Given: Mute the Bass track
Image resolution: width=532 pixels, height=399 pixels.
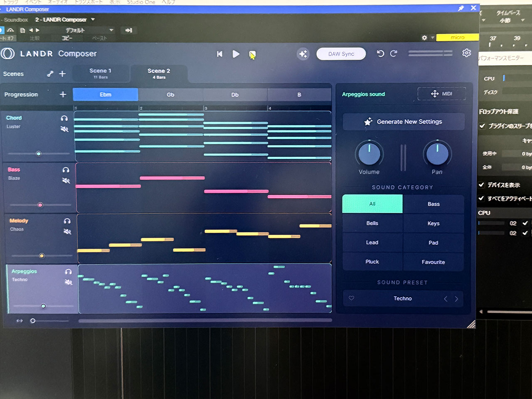Looking at the screenshot, I should [66, 180].
